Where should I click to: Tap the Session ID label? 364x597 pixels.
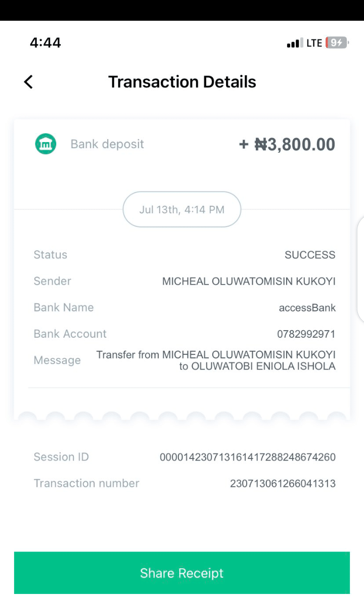click(61, 457)
